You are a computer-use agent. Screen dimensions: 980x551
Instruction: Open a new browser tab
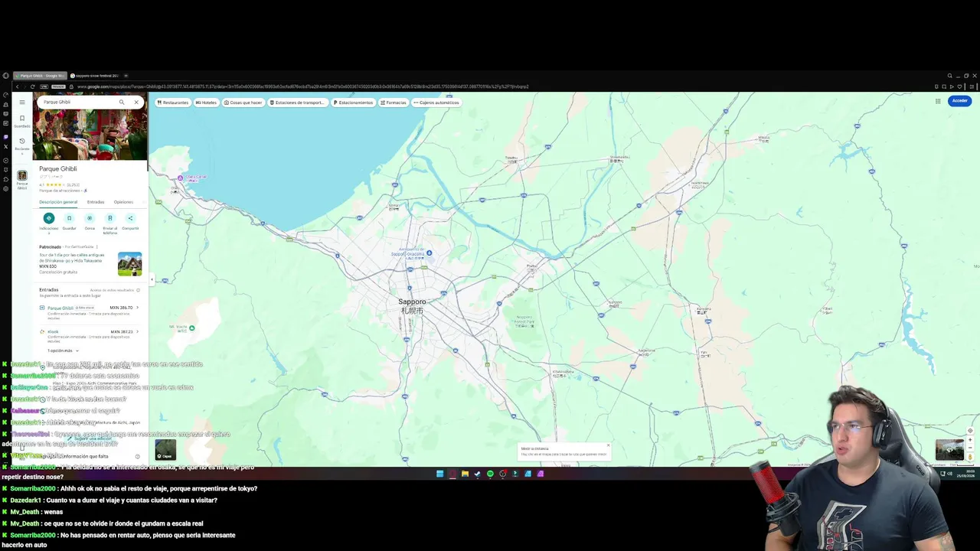tap(126, 76)
